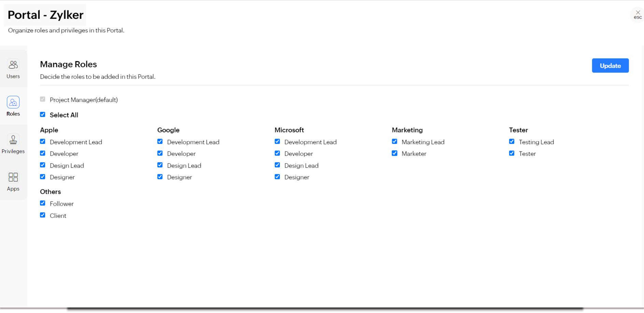
Task: Uncheck the Tester role checkbox
Action: 512,153
